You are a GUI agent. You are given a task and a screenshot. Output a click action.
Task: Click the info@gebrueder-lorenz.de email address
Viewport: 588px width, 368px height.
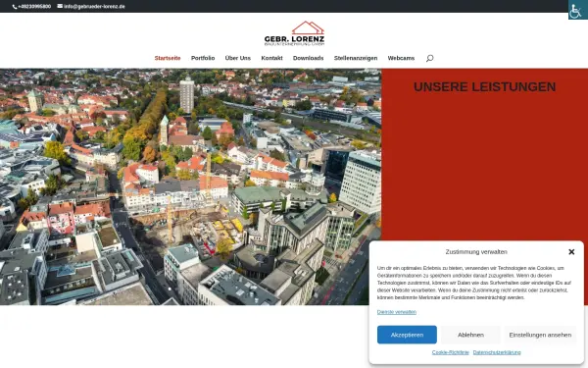[x=94, y=7]
